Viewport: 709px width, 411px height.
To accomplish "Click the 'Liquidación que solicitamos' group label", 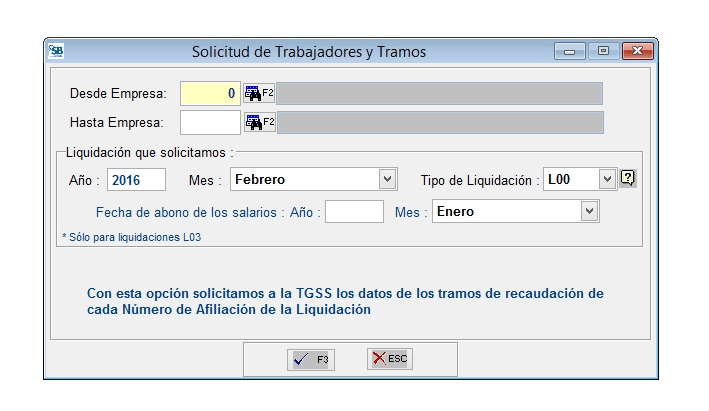I will pos(150,153).
